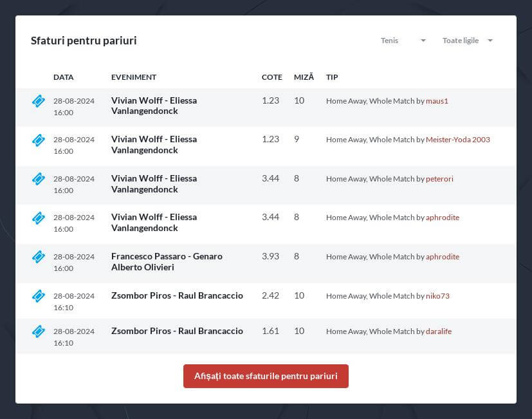
Task: Open tipster maus1's profile link
Action: (x=437, y=101)
